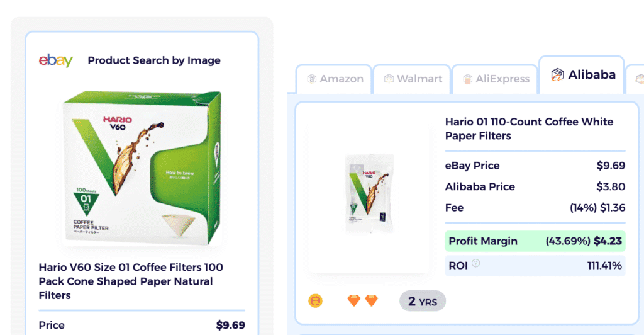Click the green Profit Margin row

pos(535,241)
